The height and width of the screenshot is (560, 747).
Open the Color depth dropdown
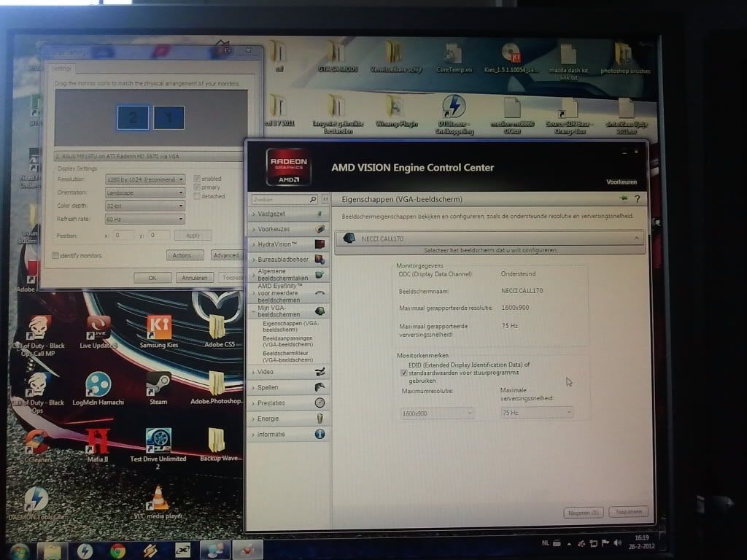click(145, 206)
